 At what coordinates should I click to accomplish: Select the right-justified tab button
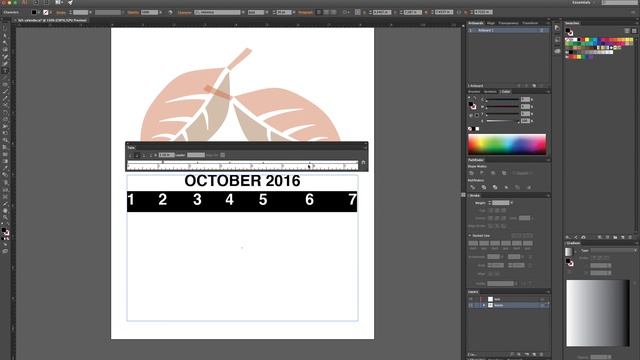(x=143, y=155)
